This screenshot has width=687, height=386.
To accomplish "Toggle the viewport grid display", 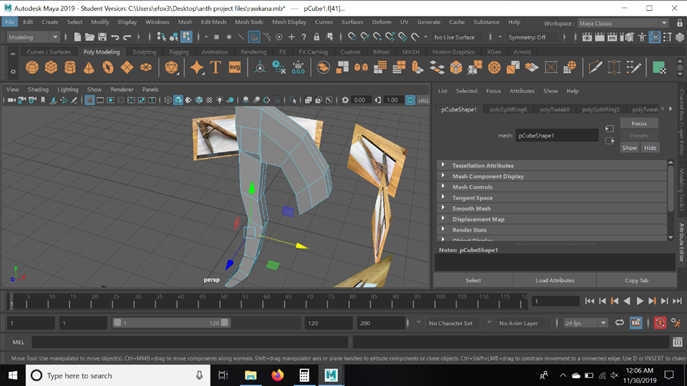I will [x=89, y=100].
